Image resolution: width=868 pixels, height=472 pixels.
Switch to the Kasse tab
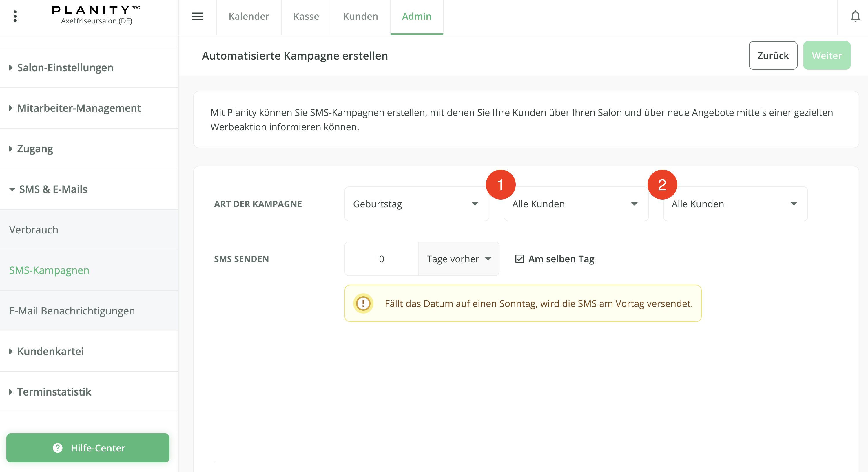pos(306,16)
